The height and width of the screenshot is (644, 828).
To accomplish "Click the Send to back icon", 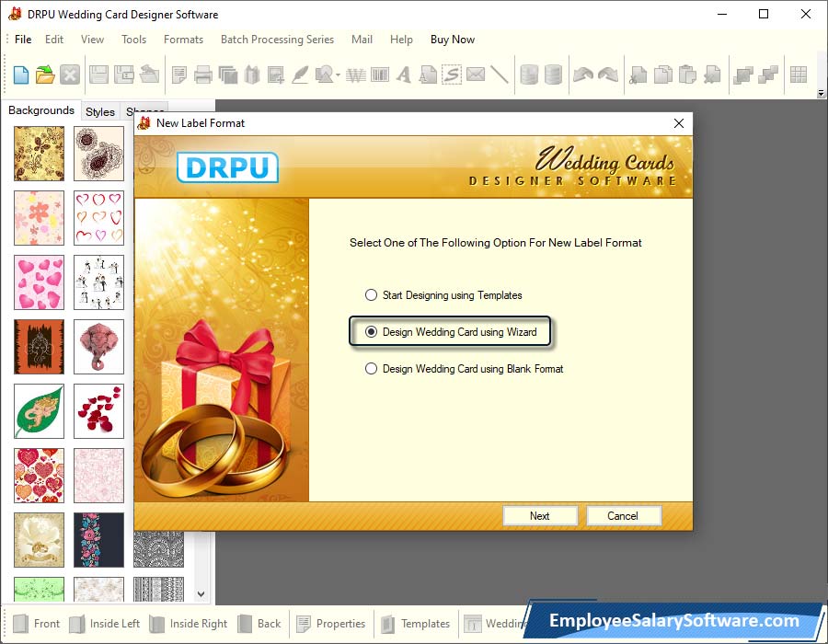I will (x=768, y=75).
